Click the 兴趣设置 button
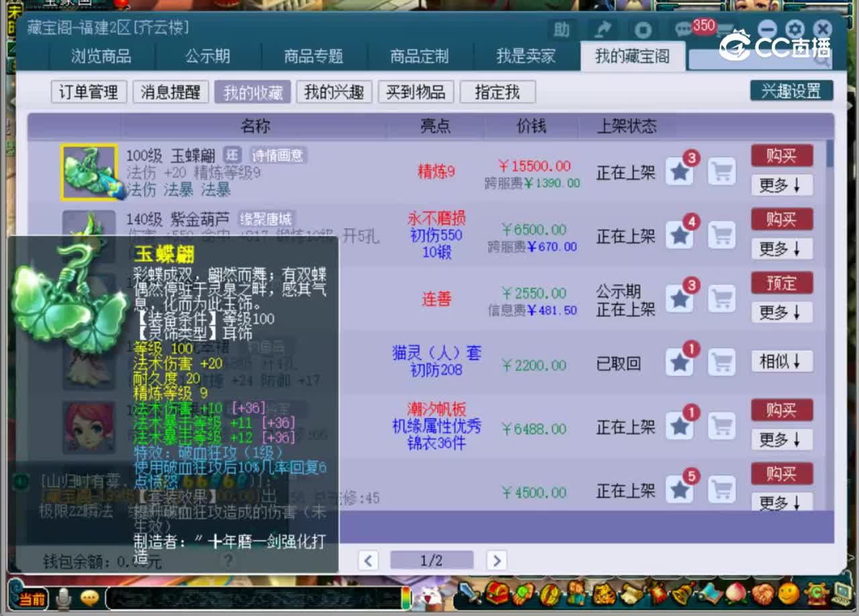The width and height of the screenshot is (859, 616). pyautogui.click(x=791, y=91)
